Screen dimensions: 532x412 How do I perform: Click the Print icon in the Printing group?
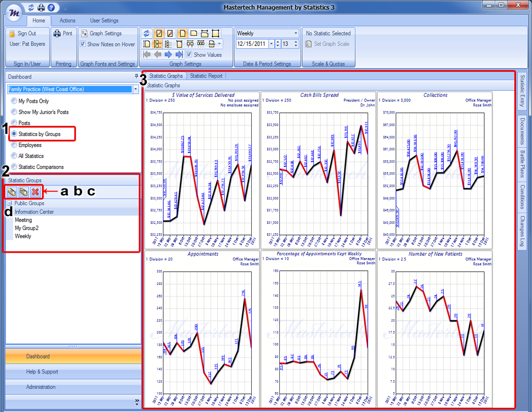[x=57, y=33]
